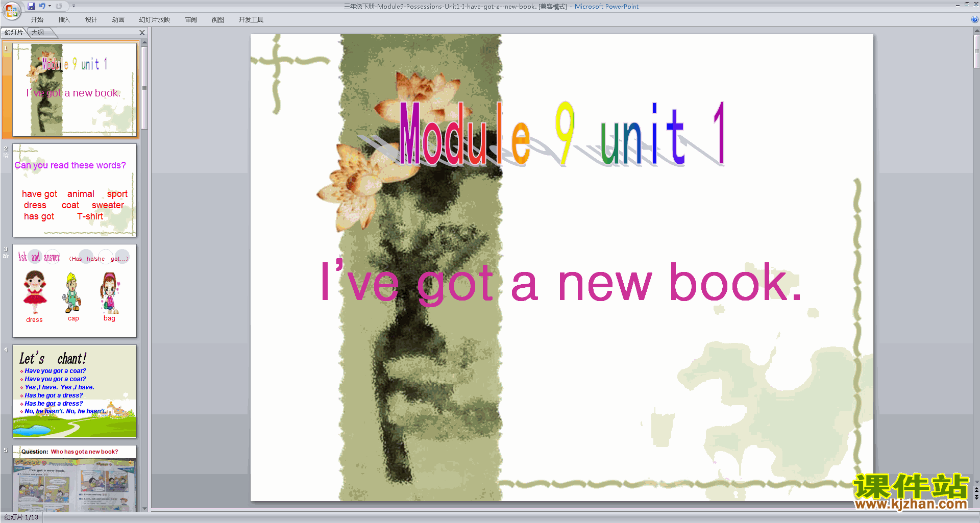Viewport: 980px width, 523px height.
Task: Click the blue Help question mark icon
Action: click(x=975, y=19)
